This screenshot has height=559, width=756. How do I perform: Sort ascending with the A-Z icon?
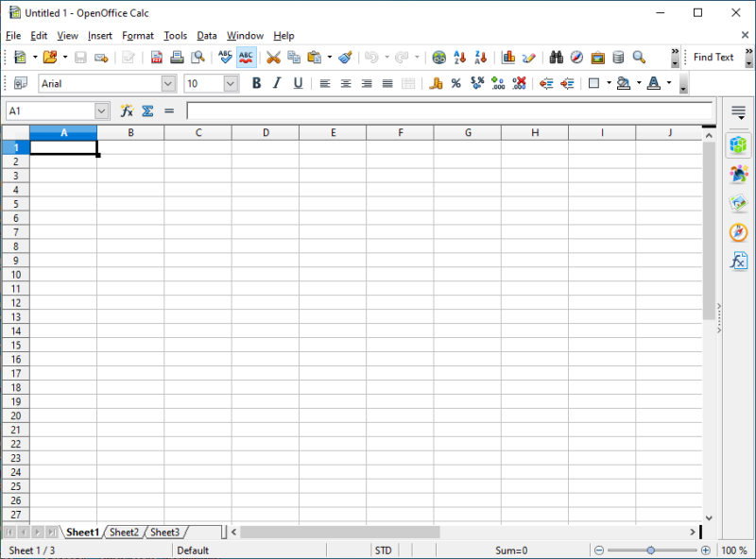(460, 58)
